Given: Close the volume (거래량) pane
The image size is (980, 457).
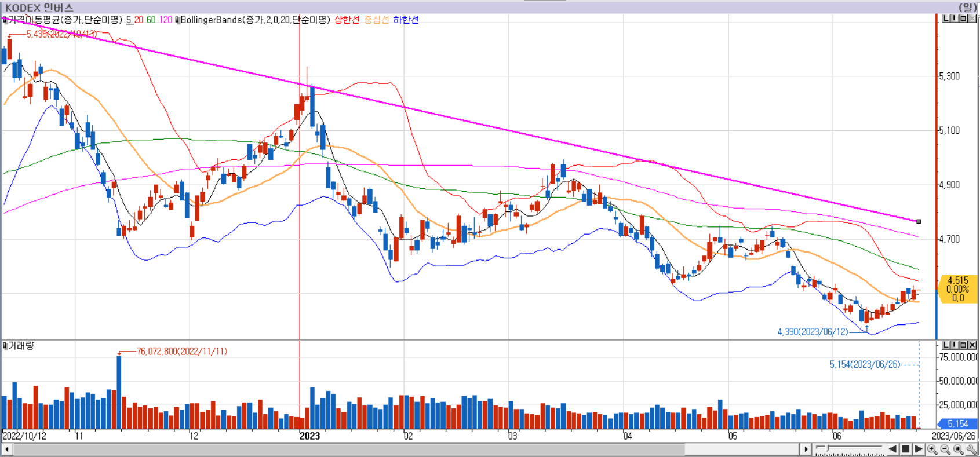Looking at the screenshot, I should coord(971,345).
